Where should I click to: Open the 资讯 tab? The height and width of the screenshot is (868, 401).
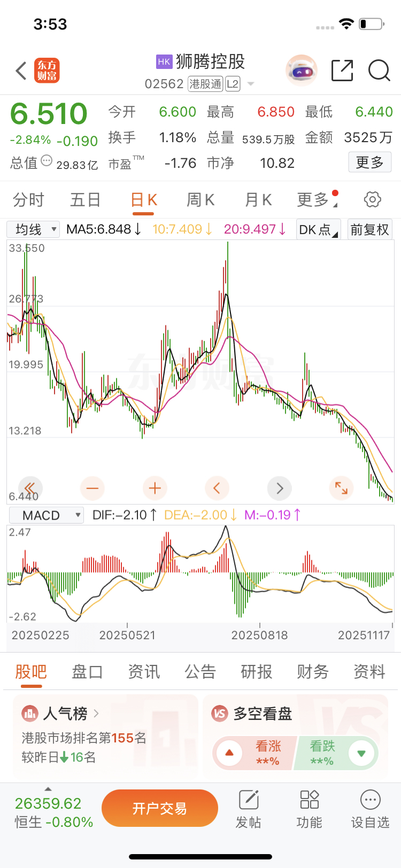[x=144, y=671]
